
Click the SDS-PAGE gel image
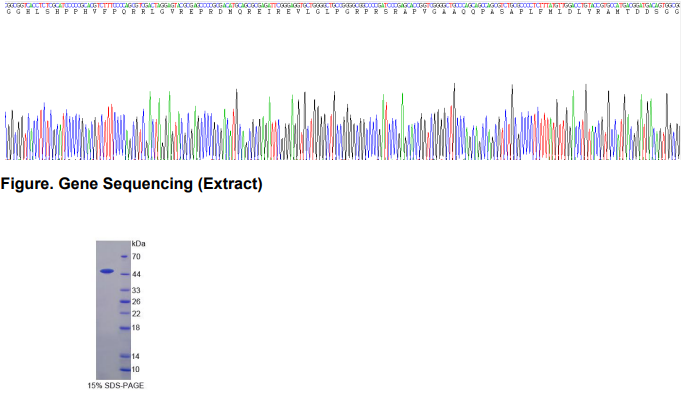113,310
